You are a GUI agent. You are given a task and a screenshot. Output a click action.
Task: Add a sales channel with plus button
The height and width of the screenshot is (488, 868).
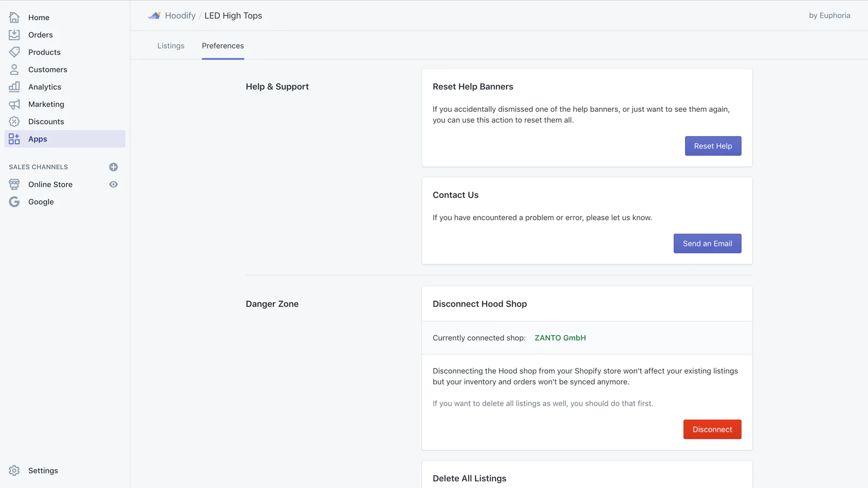pyautogui.click(x=113, y=167)
